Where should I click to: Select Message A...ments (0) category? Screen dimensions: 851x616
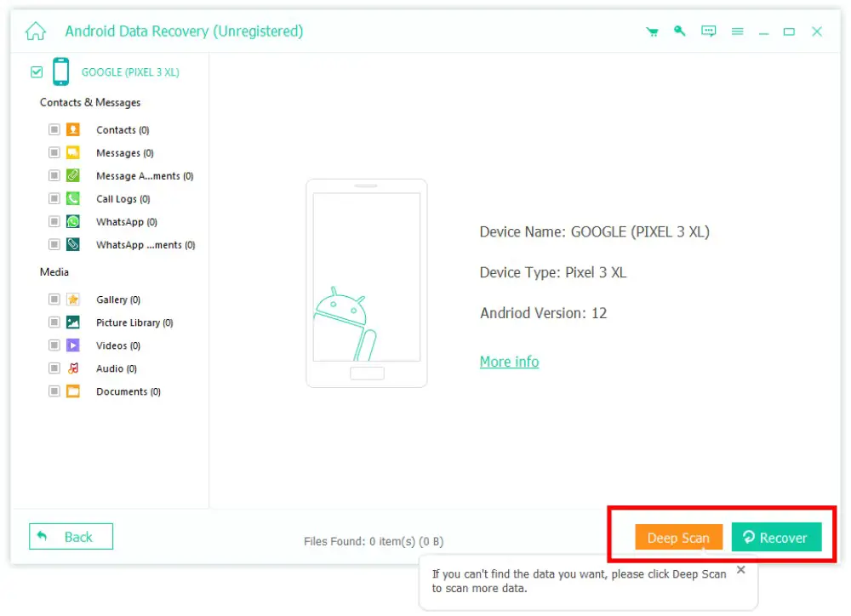tap(145, 176)
